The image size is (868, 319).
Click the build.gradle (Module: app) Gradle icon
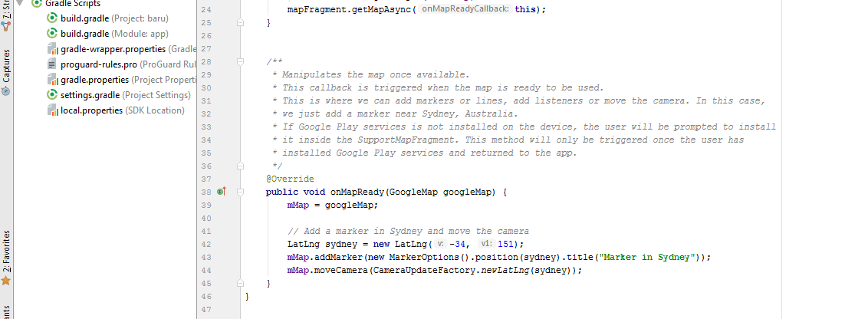coord(53,34)
